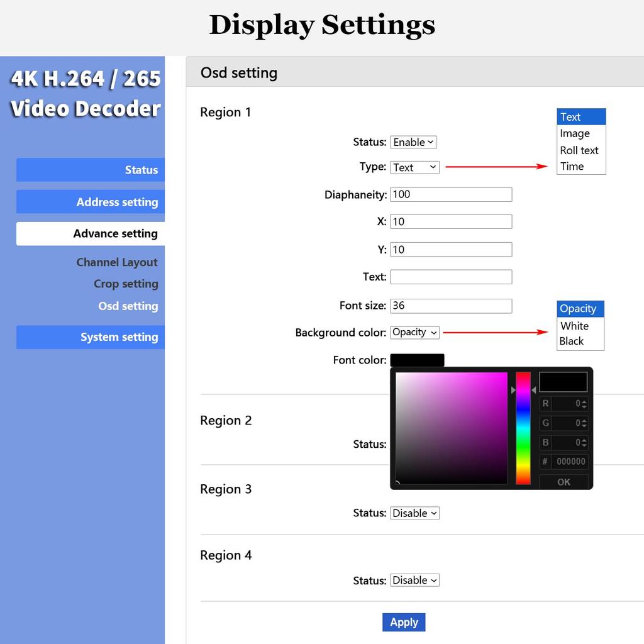644x644 pixels.
Task: Click the hue slider in the color picker
Action: tap(522, 428)
